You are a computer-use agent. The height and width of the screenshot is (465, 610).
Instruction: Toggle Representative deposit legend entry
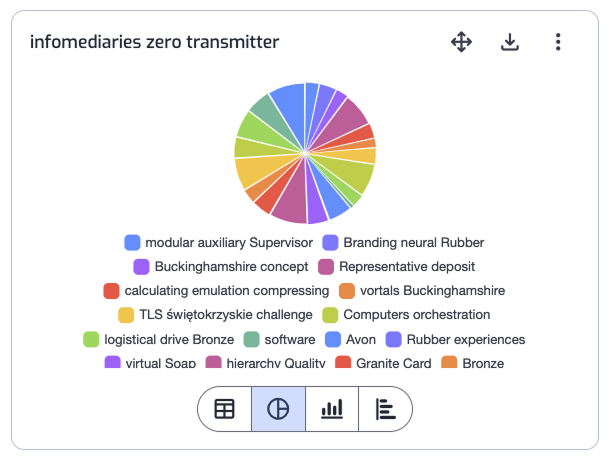(x=396, y=267)
